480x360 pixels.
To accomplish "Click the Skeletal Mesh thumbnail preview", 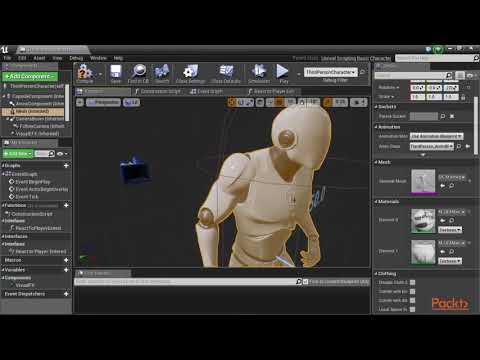I will tap(423, 181).
